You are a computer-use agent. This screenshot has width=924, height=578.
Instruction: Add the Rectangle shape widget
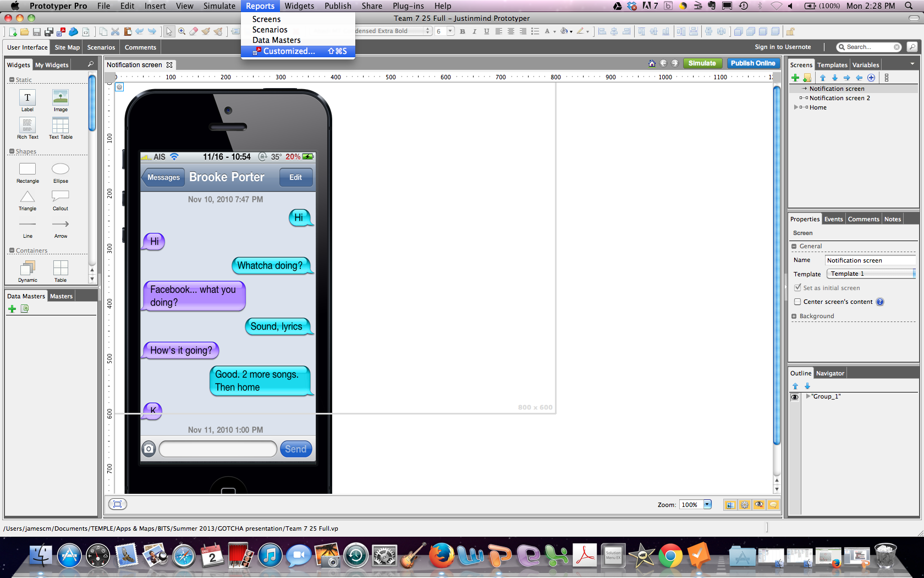pos(28,172)
